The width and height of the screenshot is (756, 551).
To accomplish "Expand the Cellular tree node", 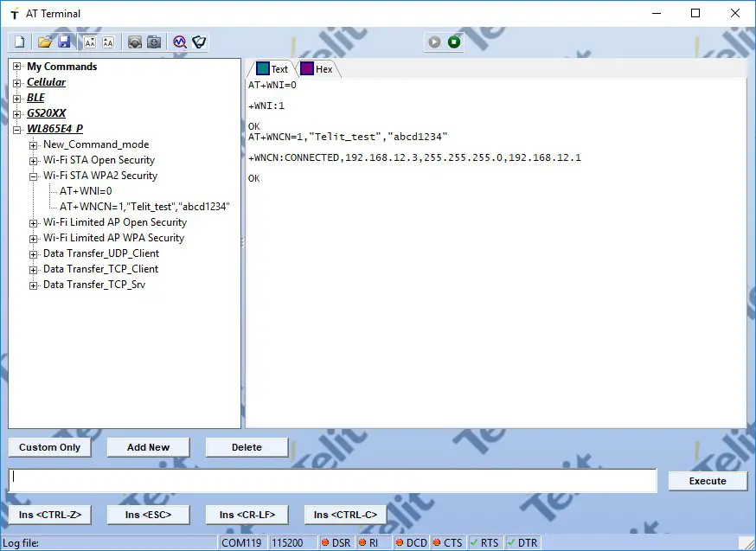I will [x=17, y=83].
